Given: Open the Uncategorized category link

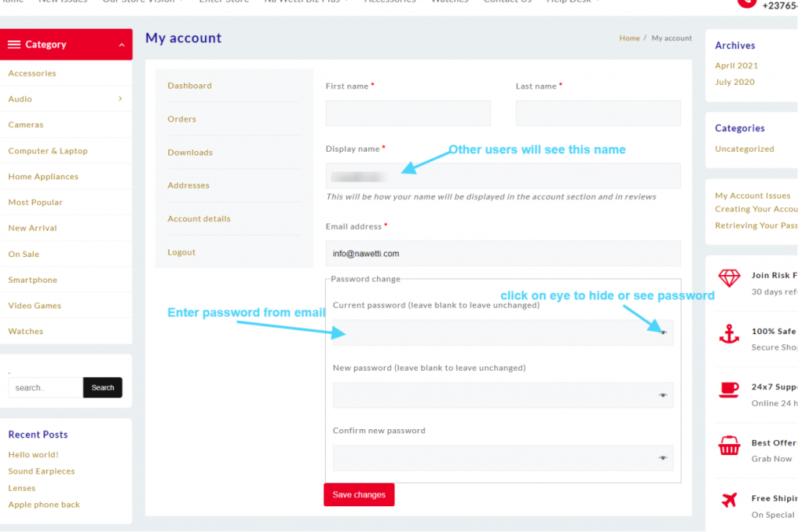Looking at the screenshot, I should [744, 149].
